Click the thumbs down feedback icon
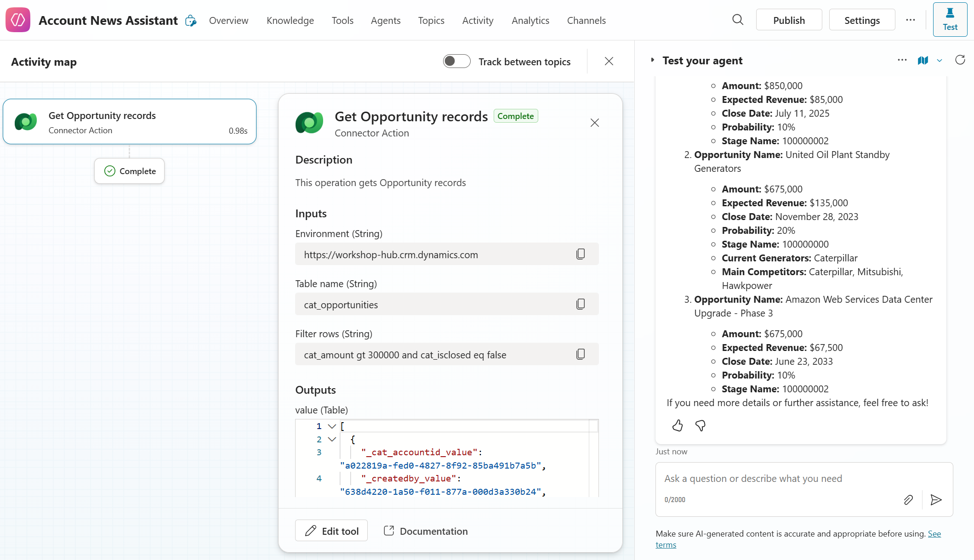 (x=701, y=426)
